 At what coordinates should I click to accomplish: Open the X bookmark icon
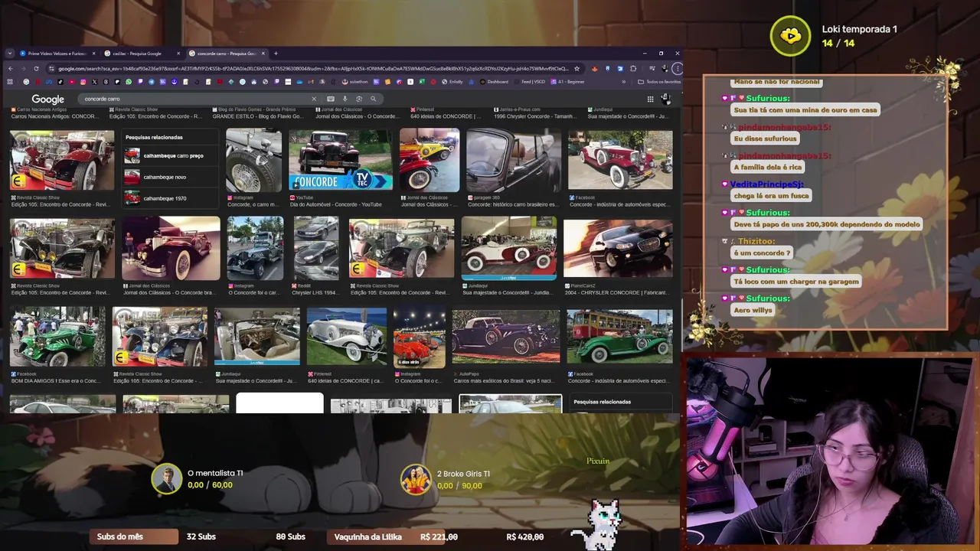pyautogui.click(x=94, y=82)
